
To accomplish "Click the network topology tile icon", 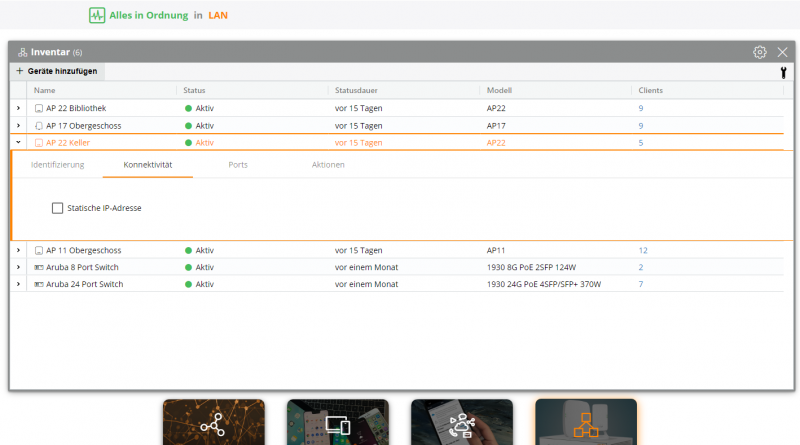I will pyautogui.click(x=213, y=424).
